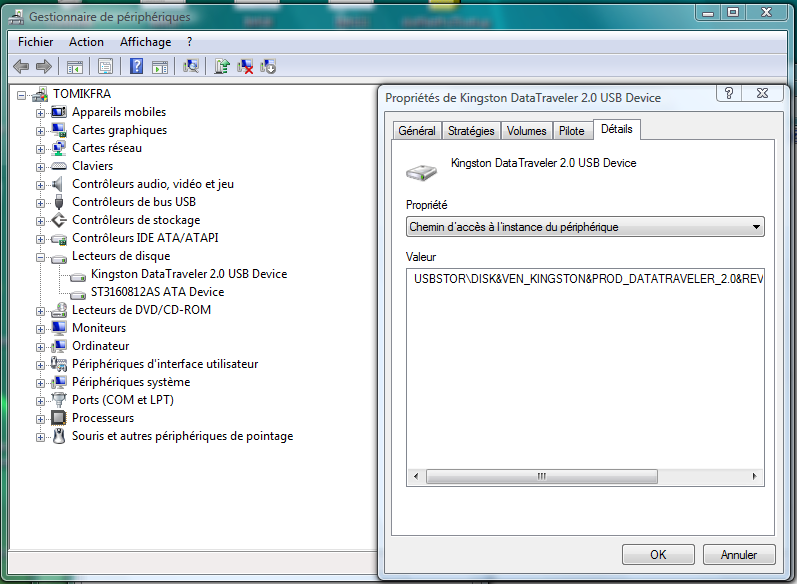Open the Affichage menu
Screen dimensions: 797x584
tap(145, 42)
